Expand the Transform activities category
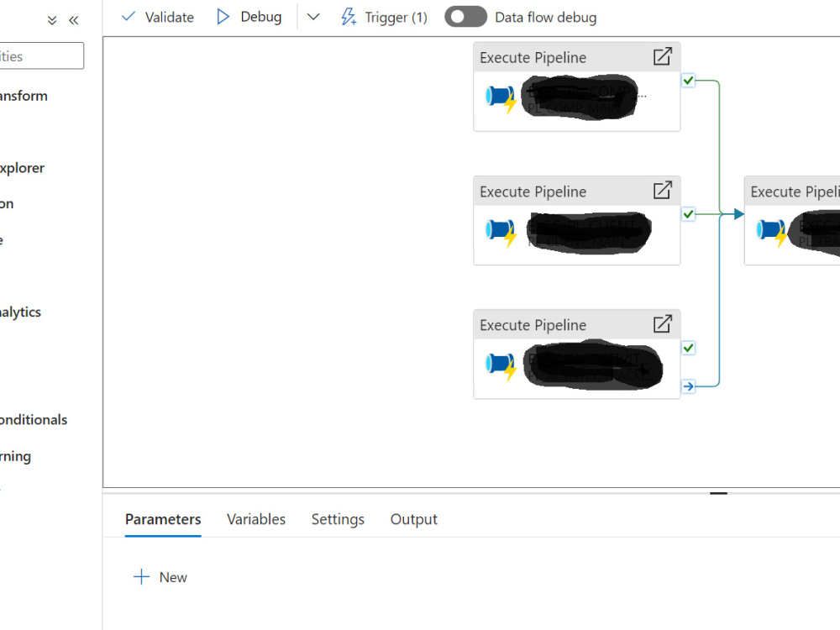This screenshot has height=630, width=840. point(24,96)
